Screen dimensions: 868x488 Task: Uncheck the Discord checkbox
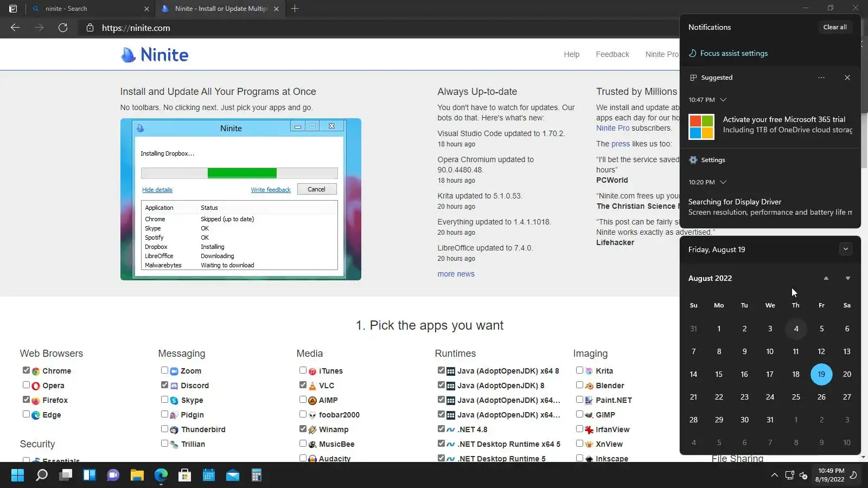click(164, 385)
